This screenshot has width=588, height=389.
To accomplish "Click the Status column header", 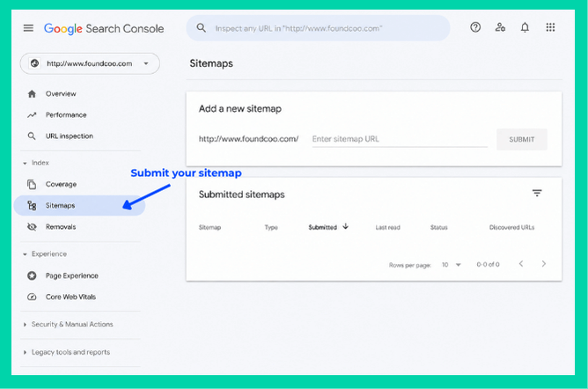I will pyautogui.click(x=438, y=227).
